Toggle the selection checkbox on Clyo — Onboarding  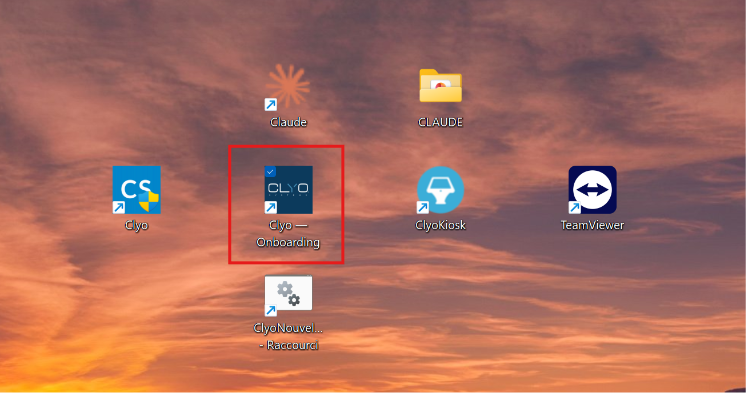point(270,171)
